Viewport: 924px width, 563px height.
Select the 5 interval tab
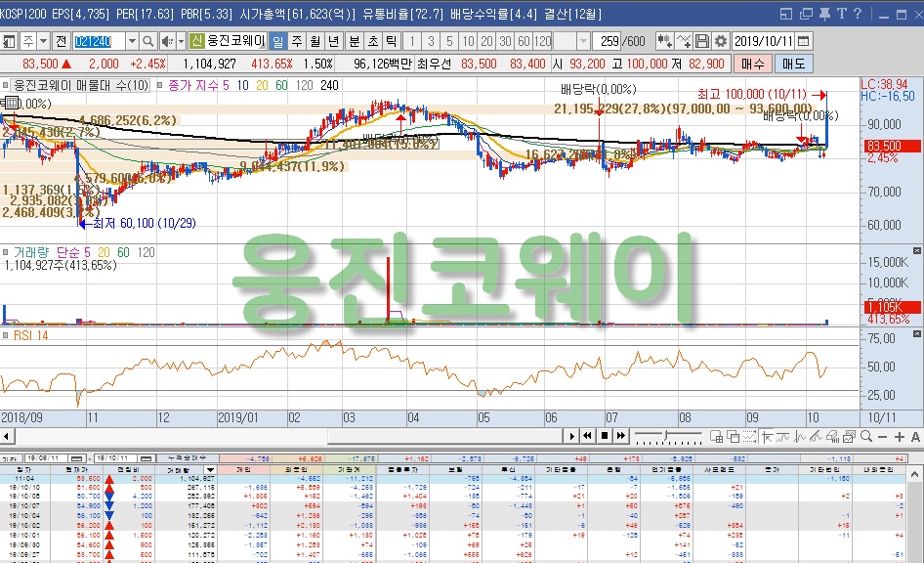click(x=449, y=41)
